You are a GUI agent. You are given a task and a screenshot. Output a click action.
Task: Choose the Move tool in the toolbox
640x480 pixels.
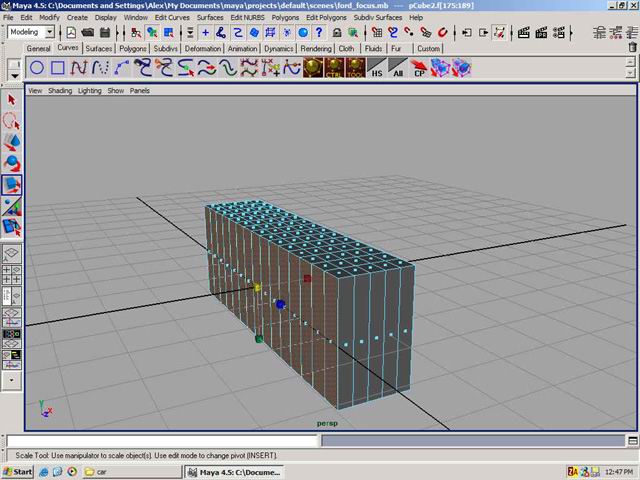pyautogui.click(x=11, y=142)
